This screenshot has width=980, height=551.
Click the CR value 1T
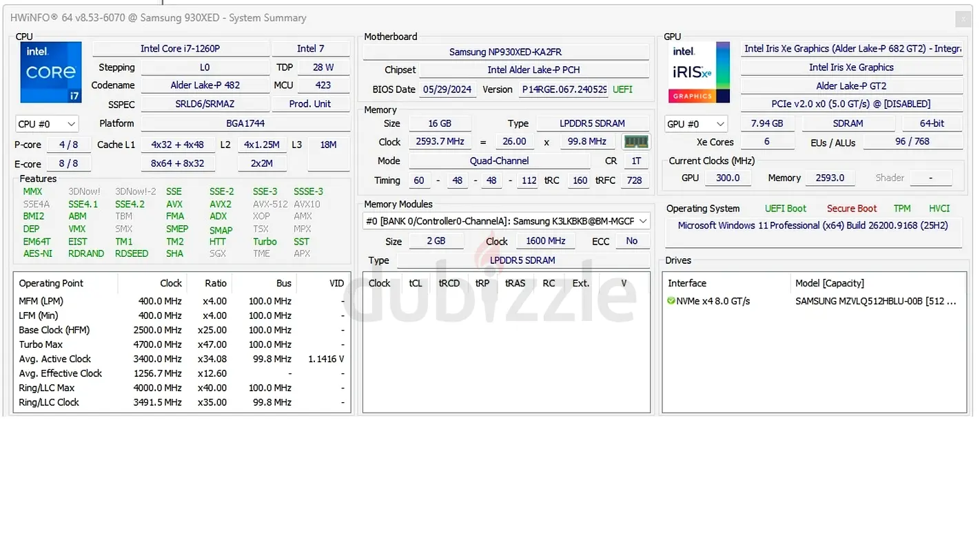click(x=636, y=160)
